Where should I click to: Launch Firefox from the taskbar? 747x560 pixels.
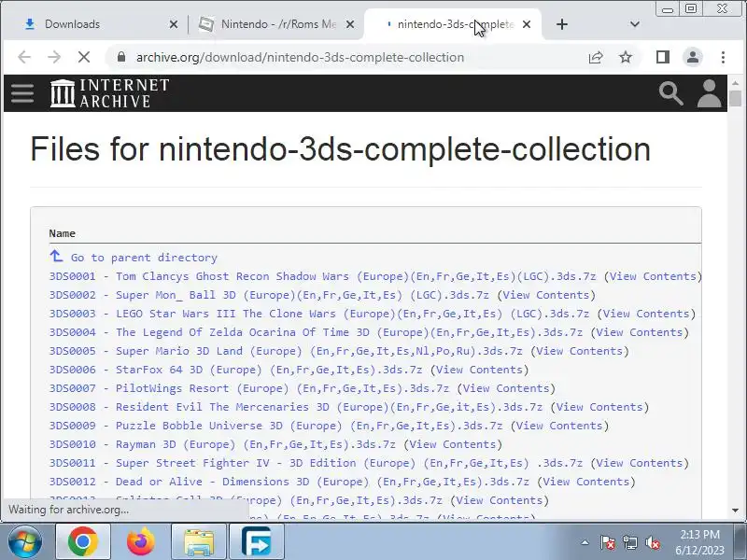[x=141, y=542]
